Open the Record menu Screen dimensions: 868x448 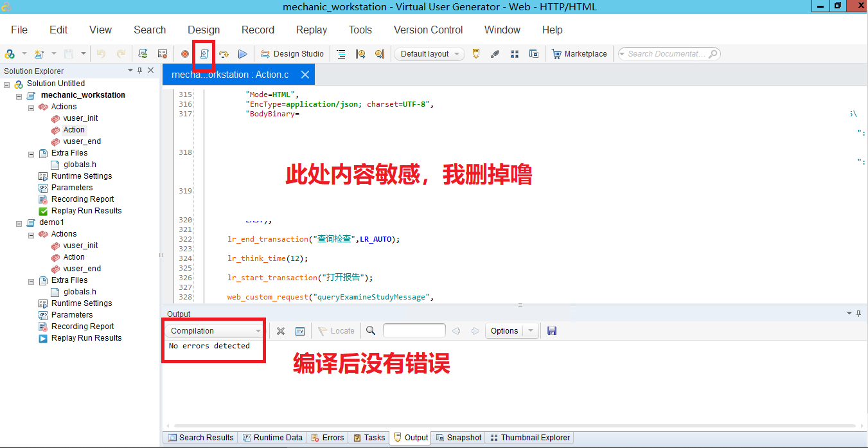tap(258, 30)
